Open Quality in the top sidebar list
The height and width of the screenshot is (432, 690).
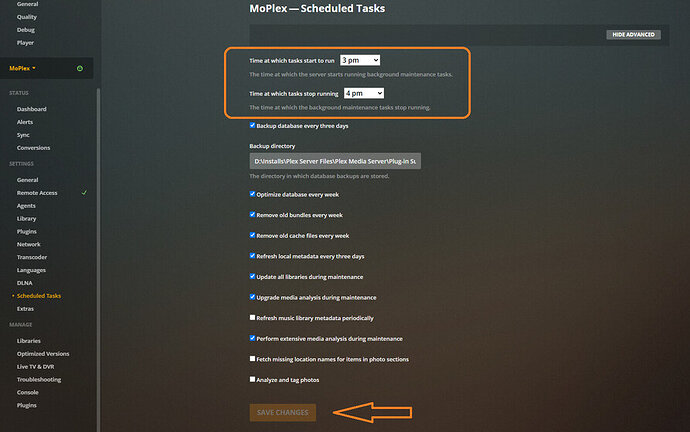[x=27, y=17]
